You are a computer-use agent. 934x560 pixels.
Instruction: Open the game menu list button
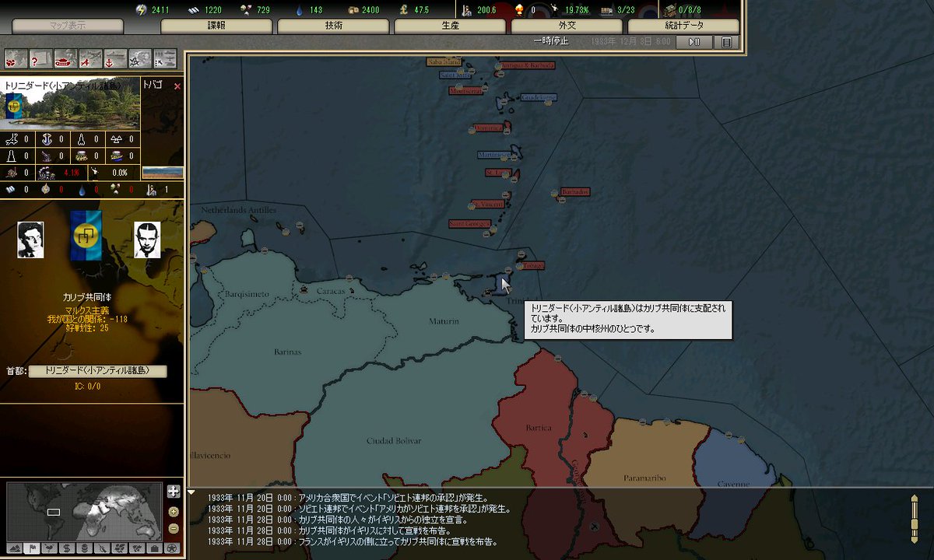click(726, 42)
